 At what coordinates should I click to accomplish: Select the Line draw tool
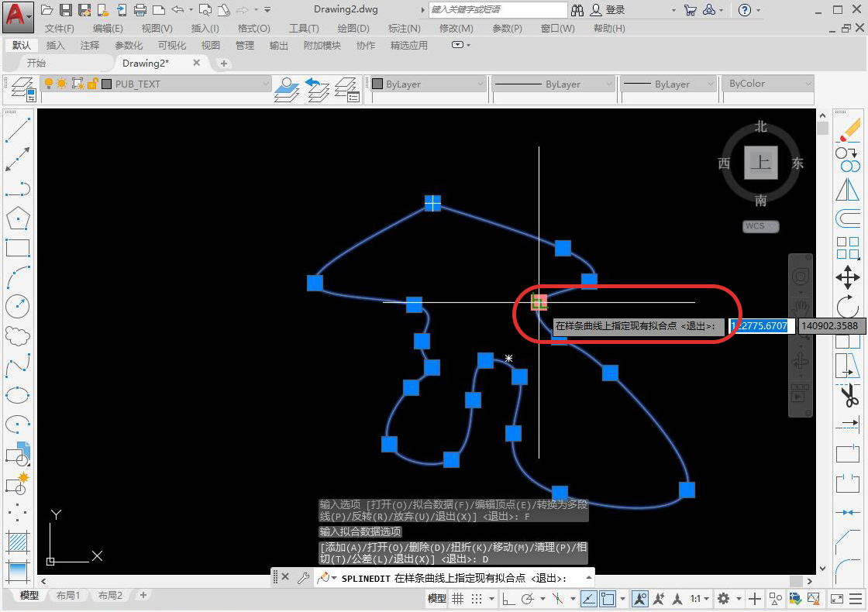click(18, 130)
